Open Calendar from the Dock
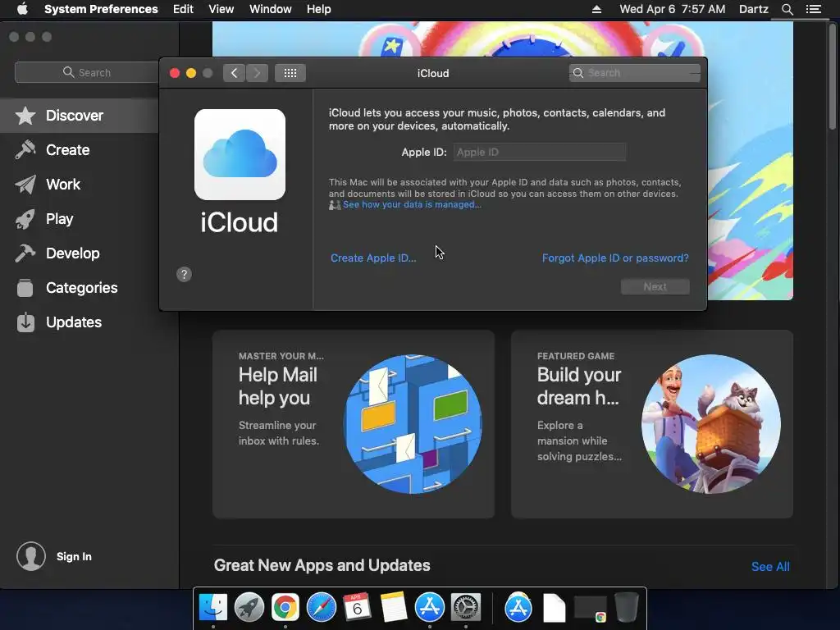 coord(358,608)
